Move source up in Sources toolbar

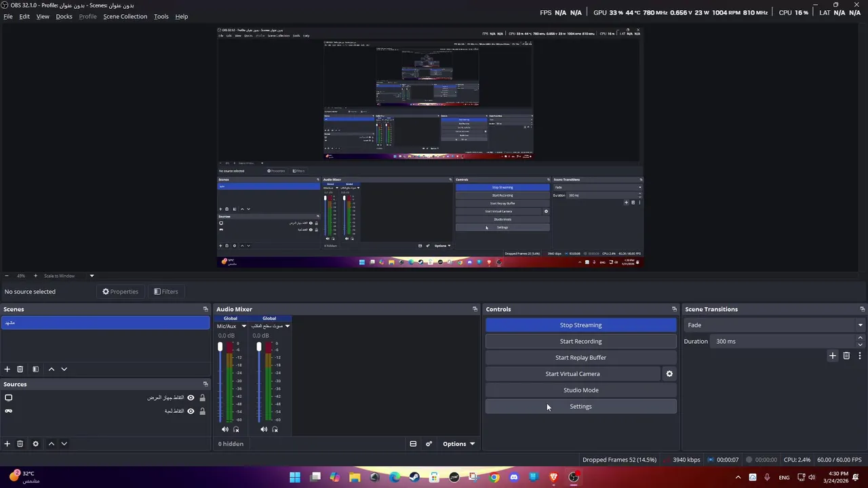51,444
